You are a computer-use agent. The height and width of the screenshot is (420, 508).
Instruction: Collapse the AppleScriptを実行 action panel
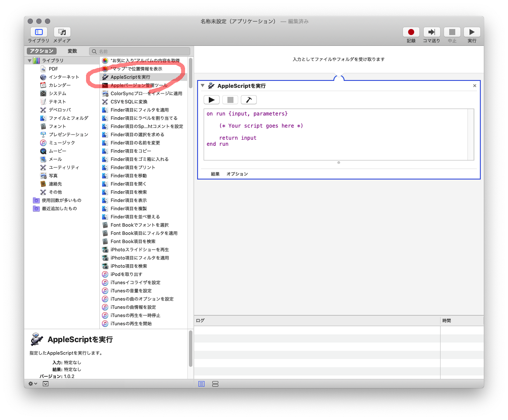202,86
